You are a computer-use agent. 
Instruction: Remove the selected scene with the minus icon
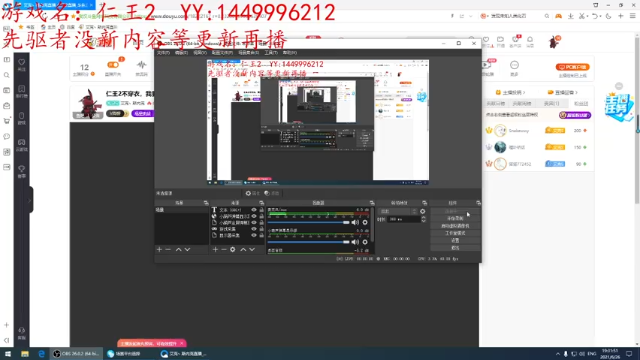coord(168,249)
